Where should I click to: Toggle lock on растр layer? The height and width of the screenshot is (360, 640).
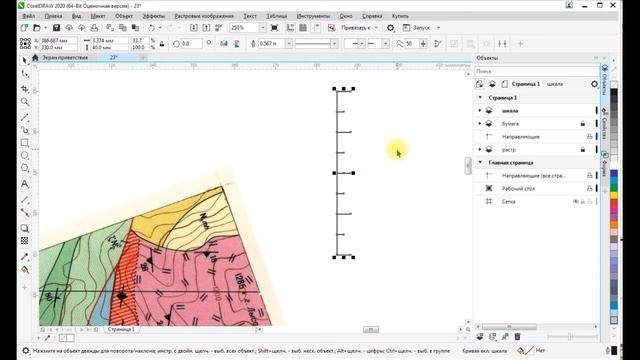583,150
